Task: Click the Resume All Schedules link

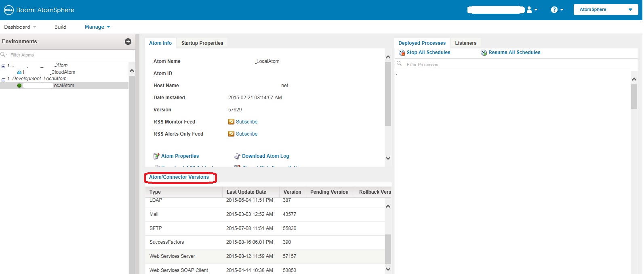Action: [514, 52]
